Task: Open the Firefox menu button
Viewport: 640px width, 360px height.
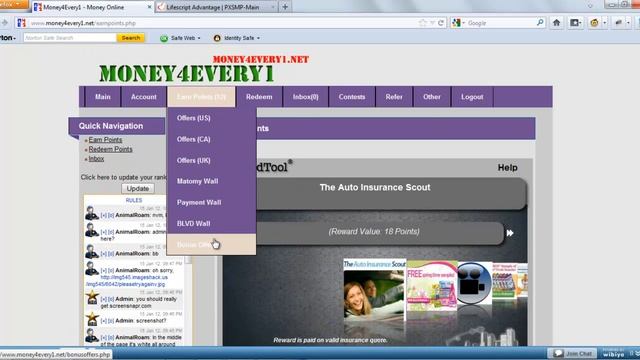Action: tap(13, 4)
